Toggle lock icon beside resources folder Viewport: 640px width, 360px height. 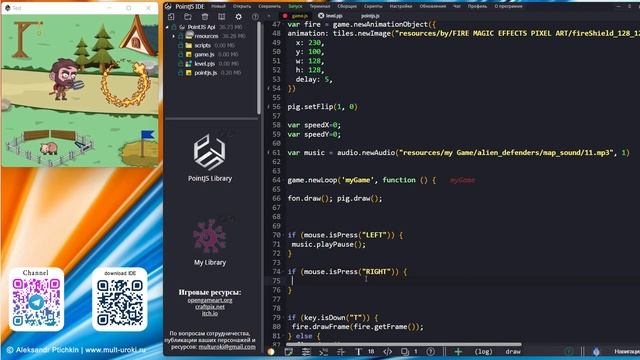click(180, 36)
